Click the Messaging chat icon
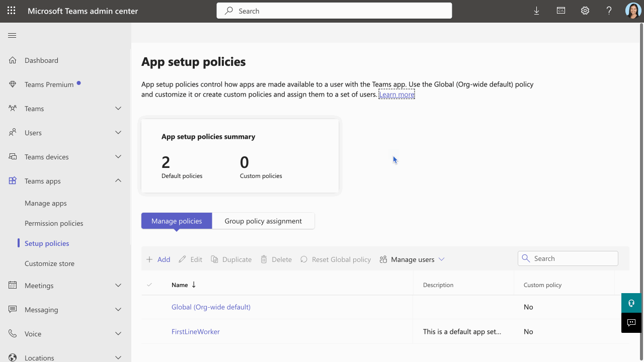644x362 pixels. click(13, 310)
